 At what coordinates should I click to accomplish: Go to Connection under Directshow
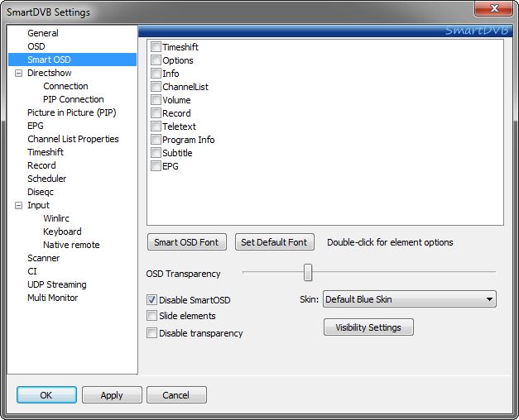[x=65, y=86]
